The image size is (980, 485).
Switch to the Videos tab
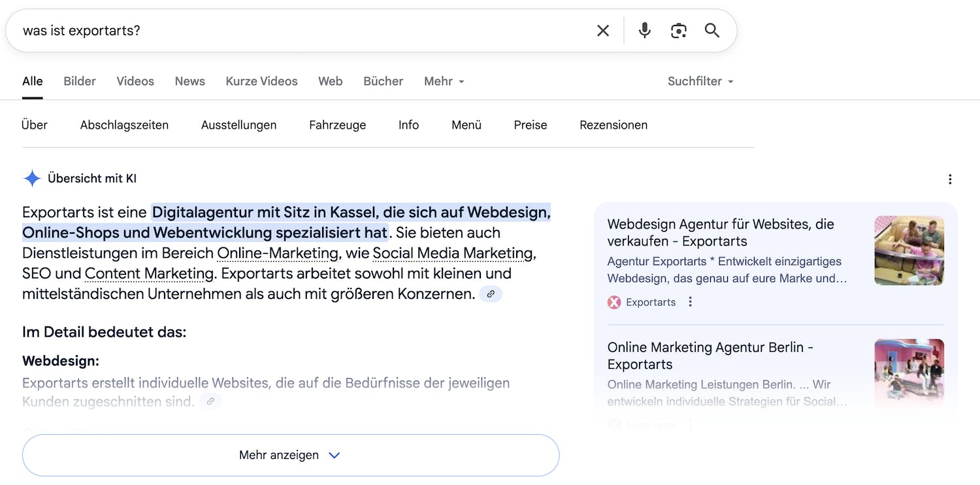135,81
